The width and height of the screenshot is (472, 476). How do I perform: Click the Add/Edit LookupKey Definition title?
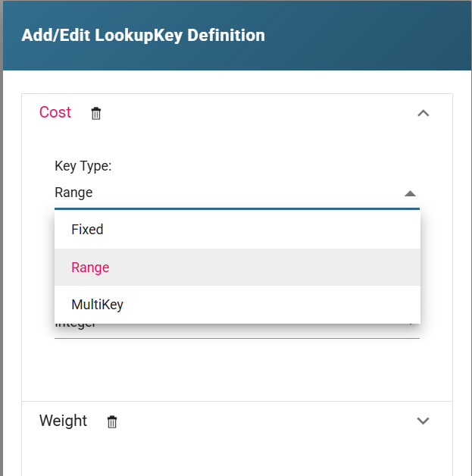[143, 35]
